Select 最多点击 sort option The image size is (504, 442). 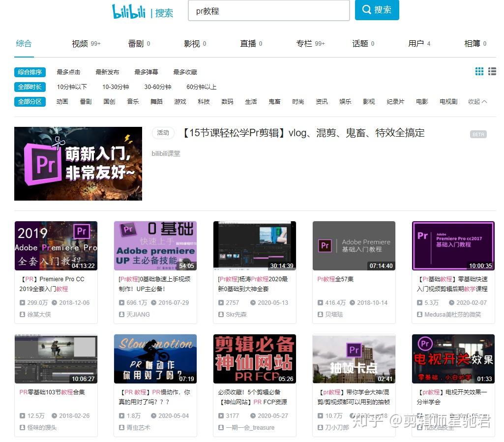click(x=68, y=72)
